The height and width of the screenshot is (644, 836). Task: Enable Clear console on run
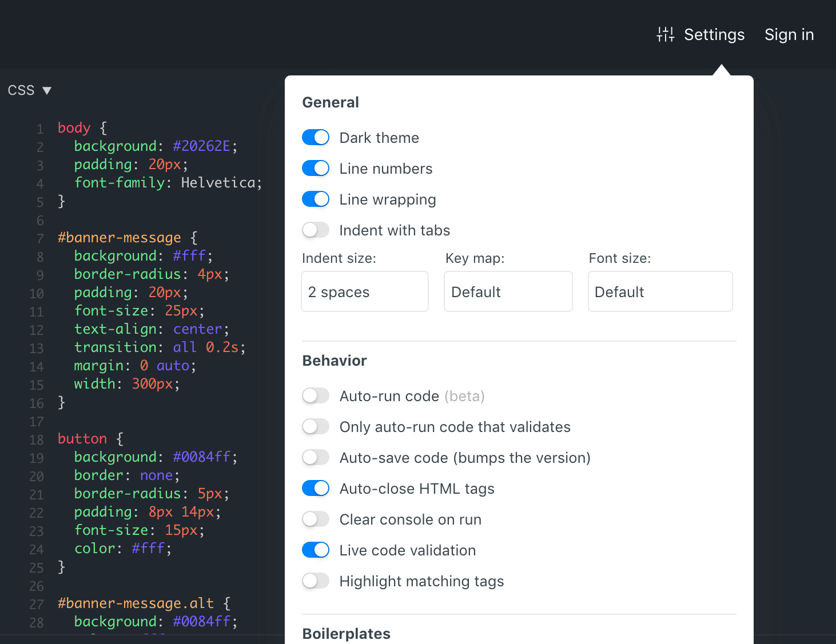click(315, 519)
